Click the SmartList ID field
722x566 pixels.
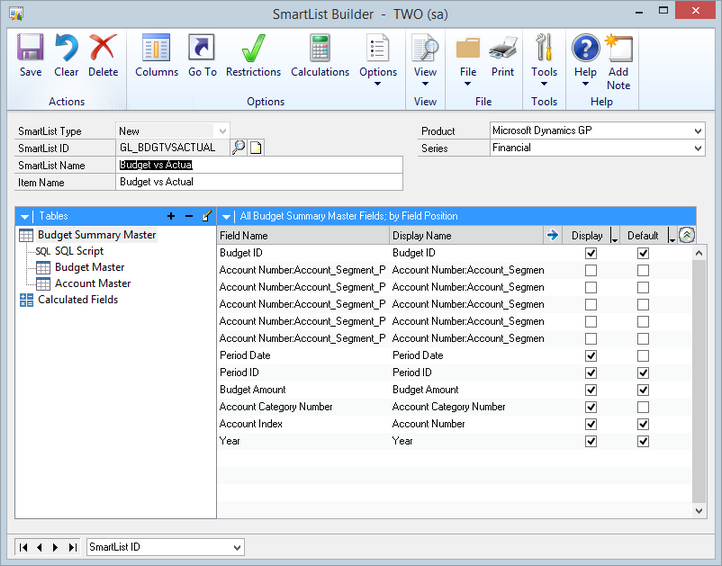(x=172, y=147)
